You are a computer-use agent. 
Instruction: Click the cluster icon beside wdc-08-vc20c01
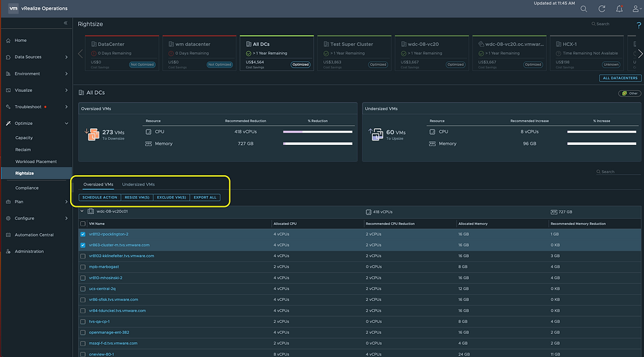click(91, 211)
